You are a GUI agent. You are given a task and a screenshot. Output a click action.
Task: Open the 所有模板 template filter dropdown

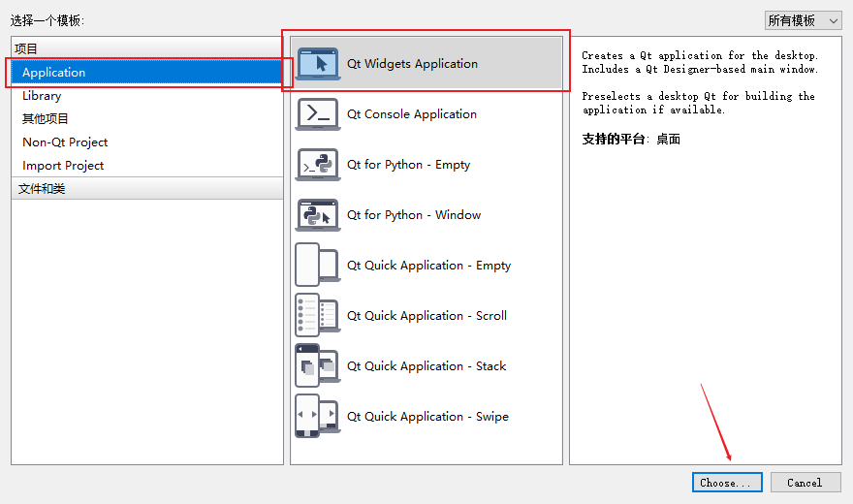click(x=803, y=20)
